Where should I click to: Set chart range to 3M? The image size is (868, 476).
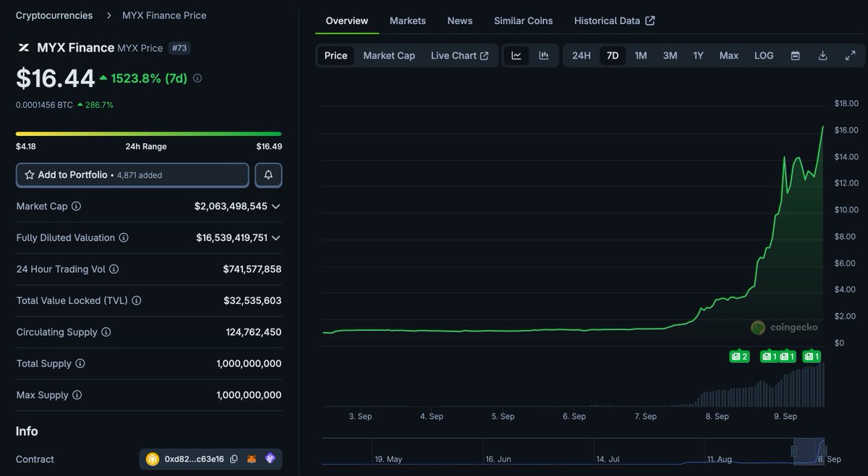[x=670, y=56]
